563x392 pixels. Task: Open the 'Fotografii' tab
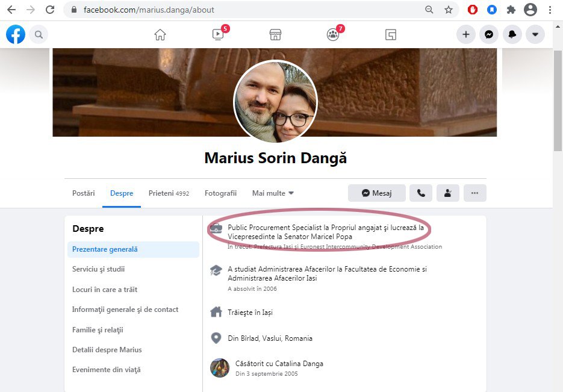[220, 193]
